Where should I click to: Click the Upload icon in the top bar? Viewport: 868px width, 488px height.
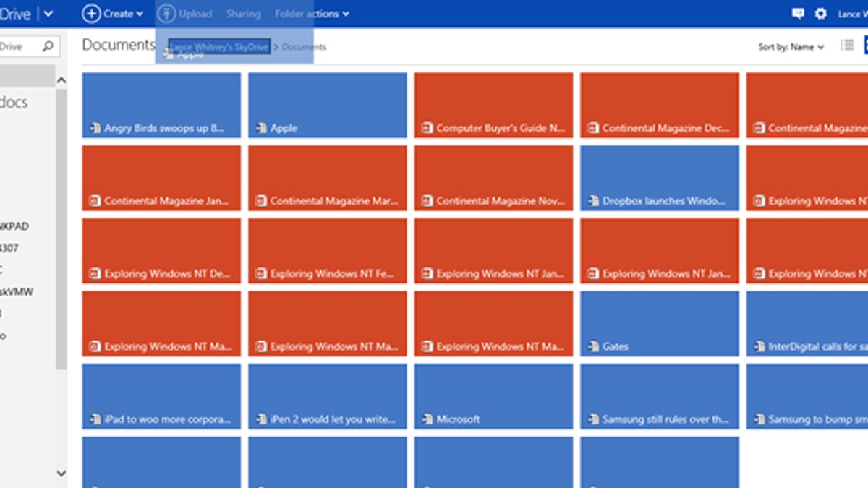[x=168, y=13]
